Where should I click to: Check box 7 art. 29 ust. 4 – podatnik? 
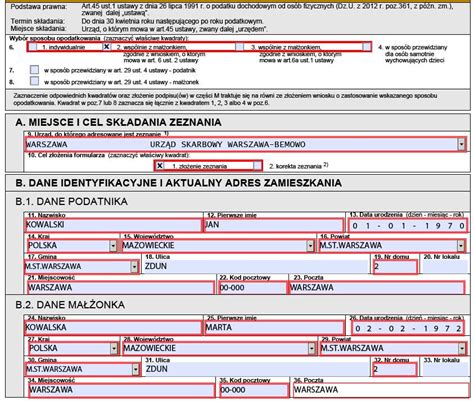click(34, 70)
